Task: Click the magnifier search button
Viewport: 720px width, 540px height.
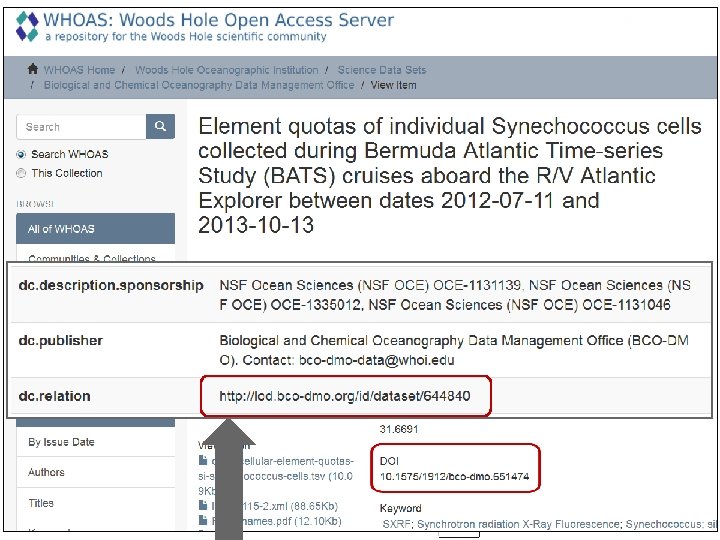Action: point(160,126)
